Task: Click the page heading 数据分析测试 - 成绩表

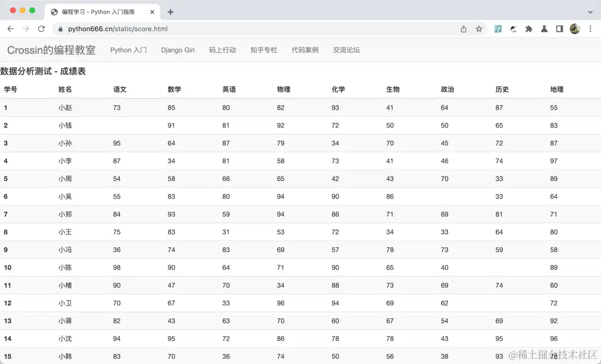Action: (43, 71)
